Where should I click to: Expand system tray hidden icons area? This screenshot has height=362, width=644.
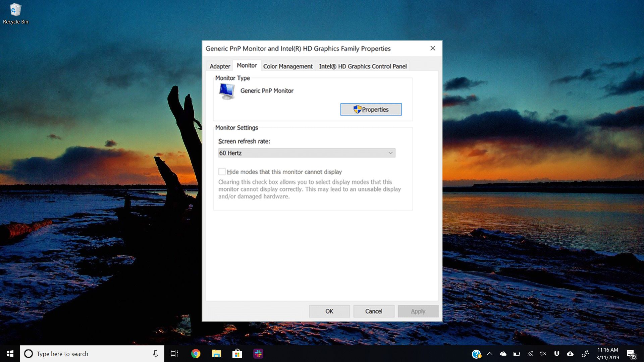(489, 353)
